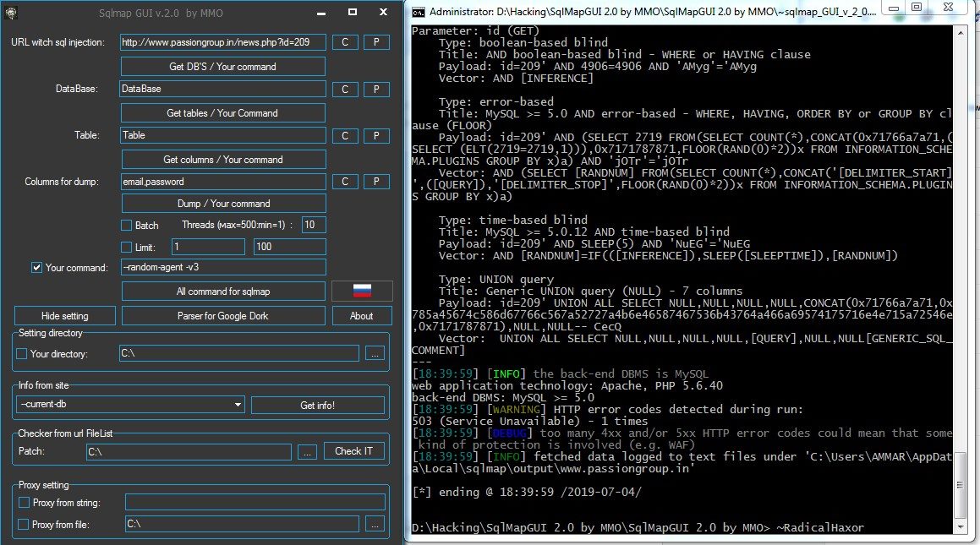The width and height of the screenshot is (980, 545).
Task: Uncheck the Your command checkbox
Action: (37, 268)
